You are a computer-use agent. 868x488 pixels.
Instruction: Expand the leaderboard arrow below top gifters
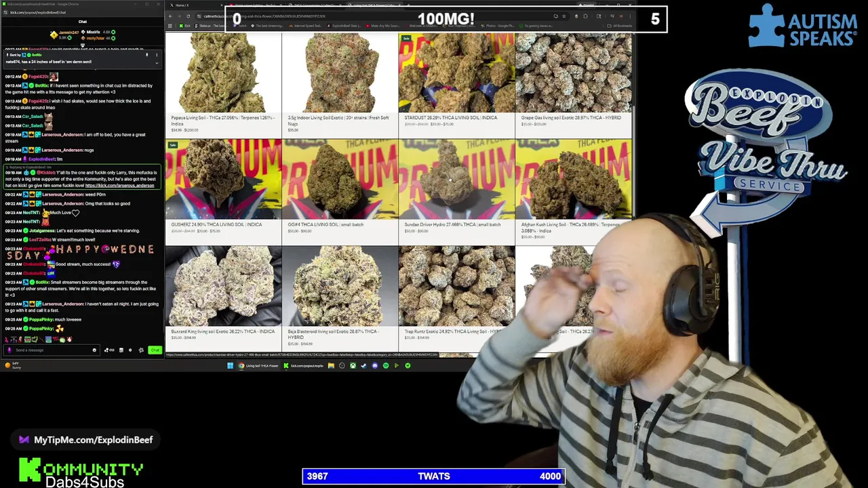pos(83,45)
